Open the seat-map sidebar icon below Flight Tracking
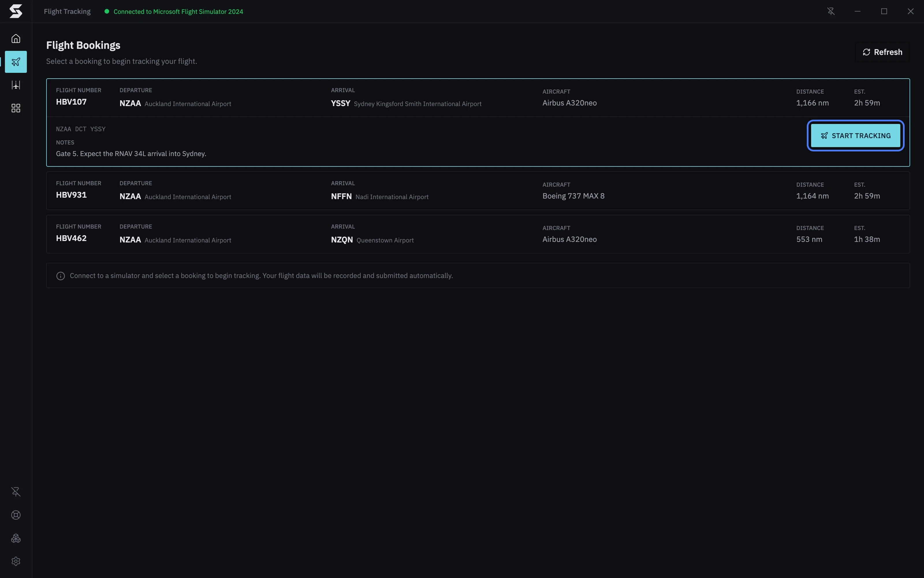Image resolution: width=924 pixels, height=578 pixels. (x=16, y=85)
